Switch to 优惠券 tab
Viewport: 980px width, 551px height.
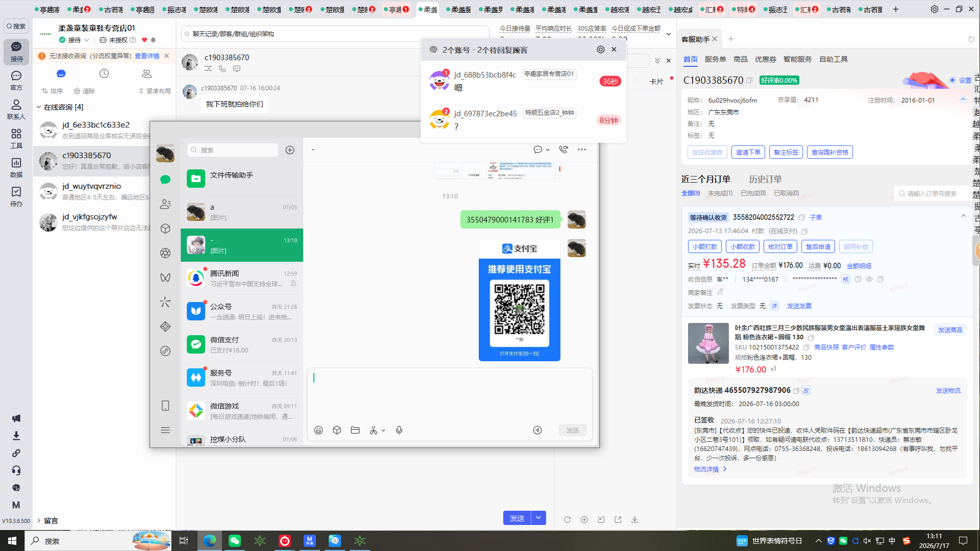[766, 59]
